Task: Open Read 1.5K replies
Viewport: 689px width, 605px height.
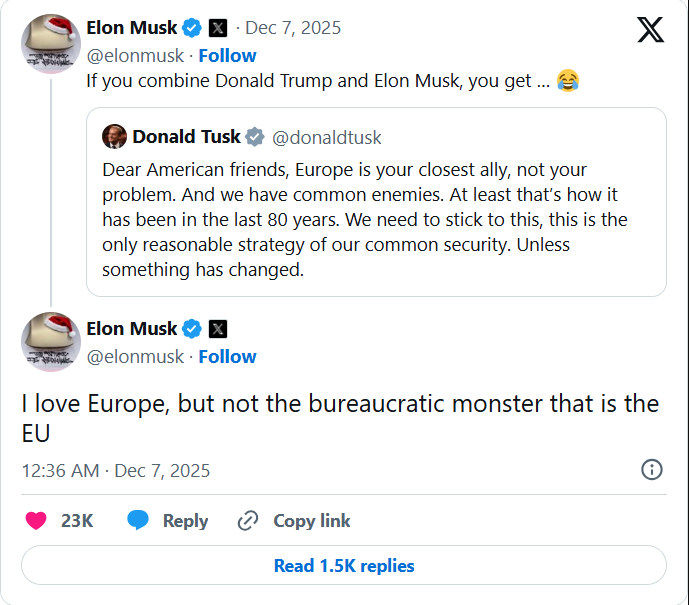Action: 344,565
